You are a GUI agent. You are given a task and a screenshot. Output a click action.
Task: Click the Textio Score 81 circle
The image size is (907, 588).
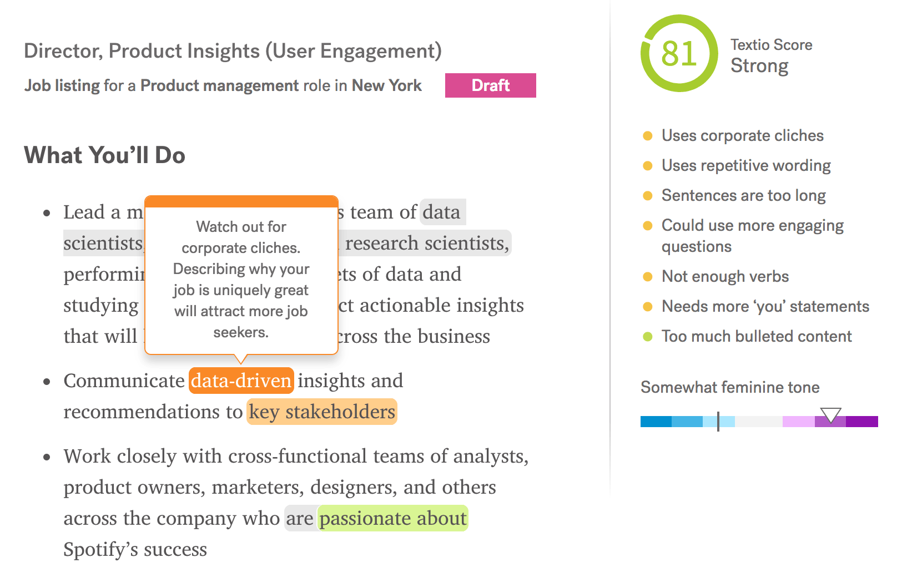pyautogui.click(x=678, y=54)
